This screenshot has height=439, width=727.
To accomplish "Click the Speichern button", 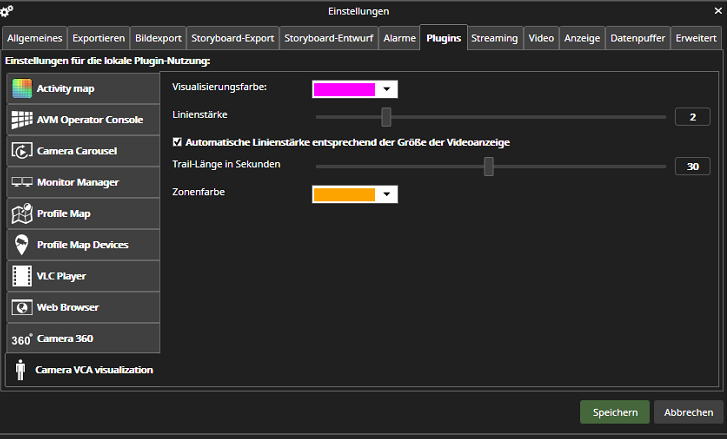I will (615, 412).
